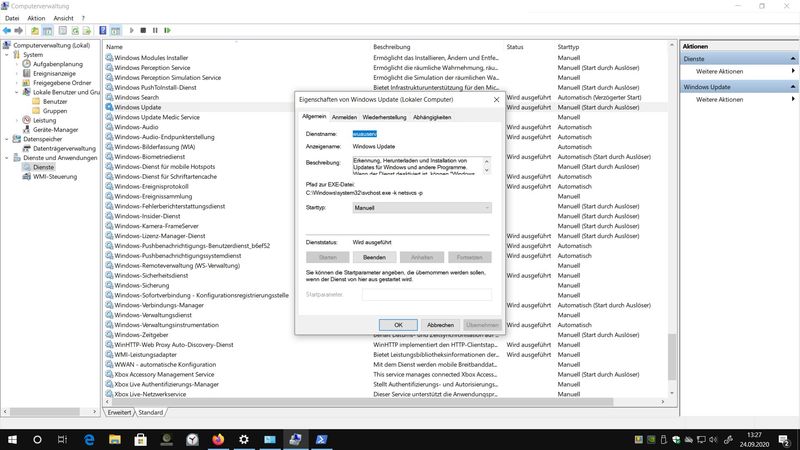Sort by the Starttyp column header
The height and width of the screenshot is (450, 800).
point(568,47)
